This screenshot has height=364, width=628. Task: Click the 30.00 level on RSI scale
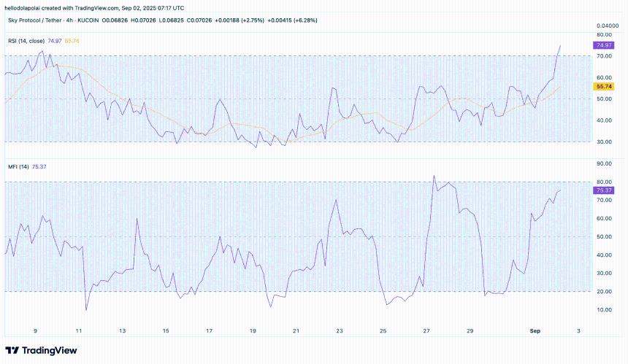pos(603,142)
